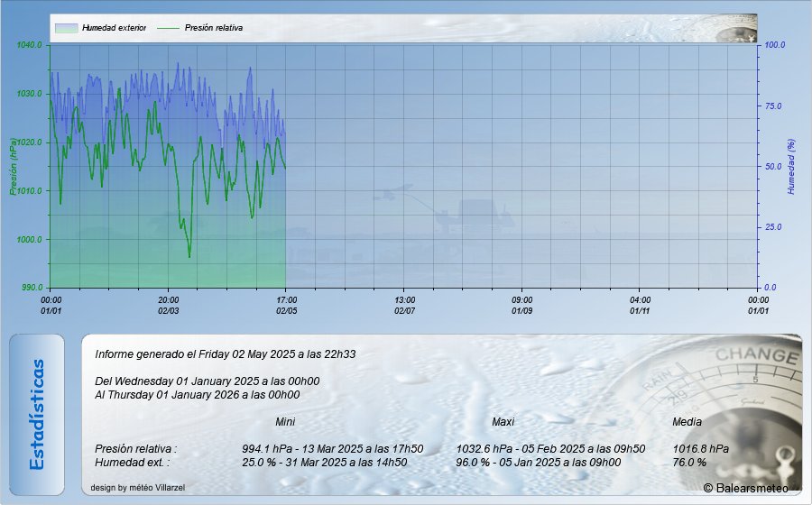Click the 'Humedad (%)' axis title
Screen dimensions: 812x505
tap(790, 167)
